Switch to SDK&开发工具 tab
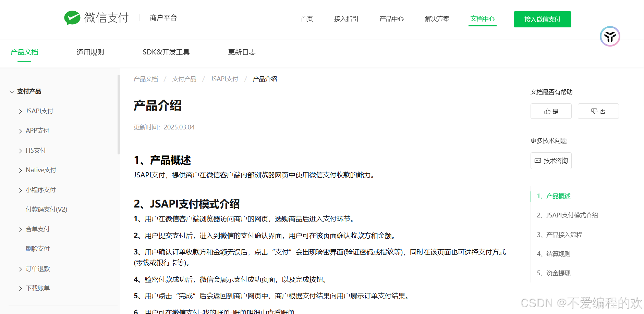 166,52
